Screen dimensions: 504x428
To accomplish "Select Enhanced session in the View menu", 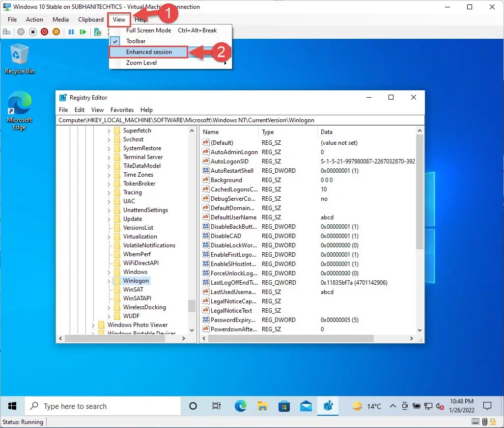I will click(148, 52).
